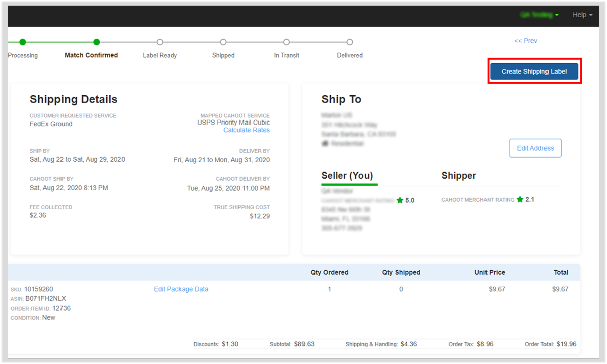Click the Qty Ordered column header
The width and height of the screenshot is (607, 364).
(x=329, y=272)
